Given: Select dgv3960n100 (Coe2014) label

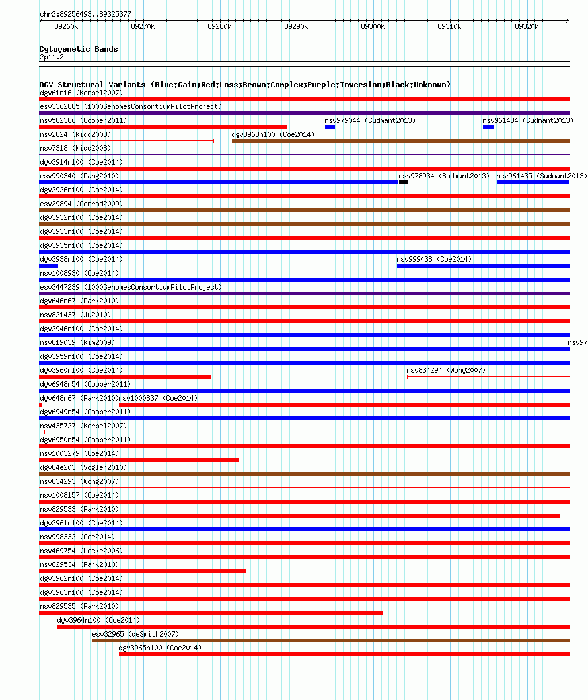Looking at the screenshot, I should pos(81,369).
